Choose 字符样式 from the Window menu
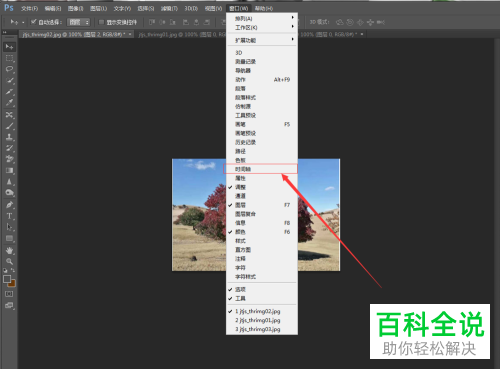Screen dimensions: 500x369 [x=262, y=277]
